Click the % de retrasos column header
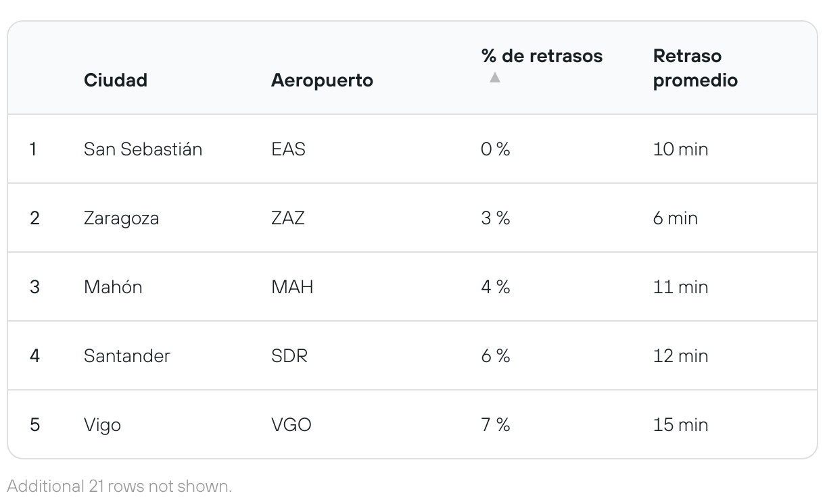 pos(542,55)
